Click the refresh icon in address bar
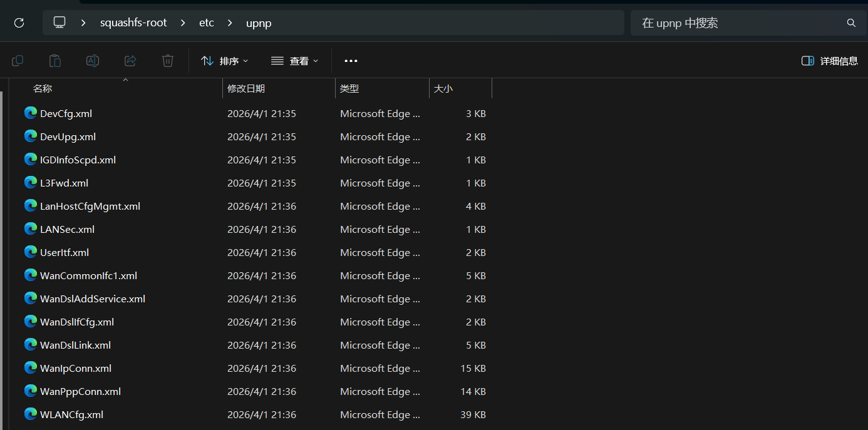 19,23
